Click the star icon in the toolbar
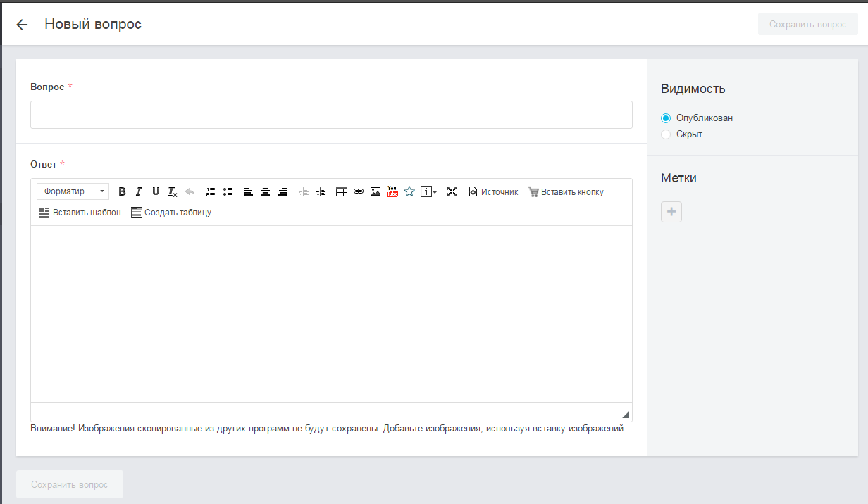The width and height of the screenshot is (868, 504). [x=409, y=191]
